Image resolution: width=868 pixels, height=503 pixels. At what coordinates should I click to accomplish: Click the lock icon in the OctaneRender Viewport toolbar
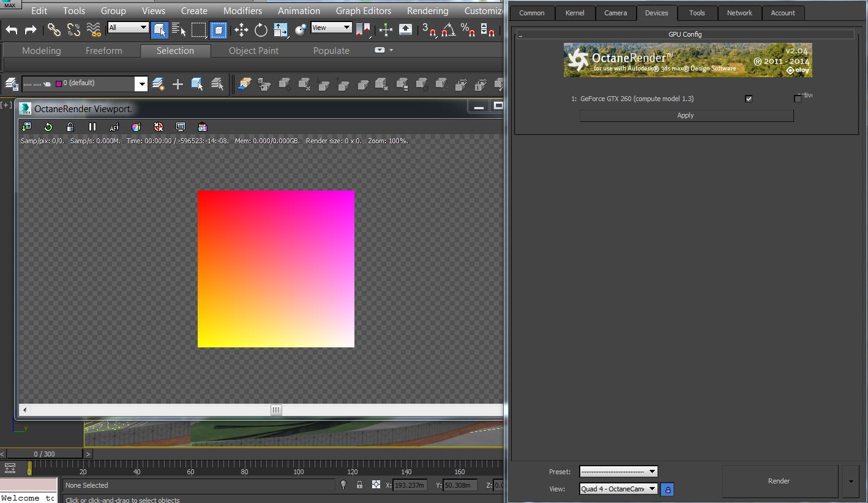(70, 127)
